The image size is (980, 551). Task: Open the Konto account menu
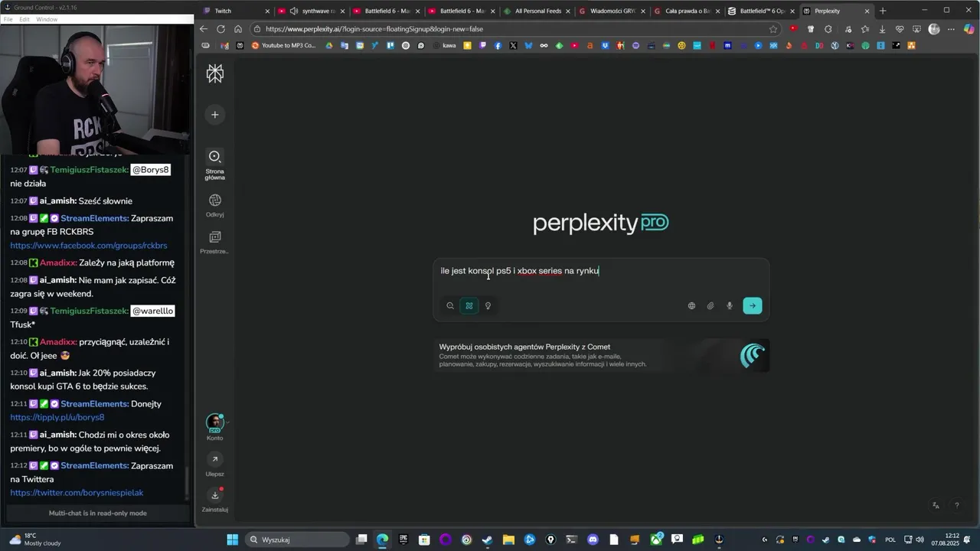pyautogui.click(x=215, y=428)
